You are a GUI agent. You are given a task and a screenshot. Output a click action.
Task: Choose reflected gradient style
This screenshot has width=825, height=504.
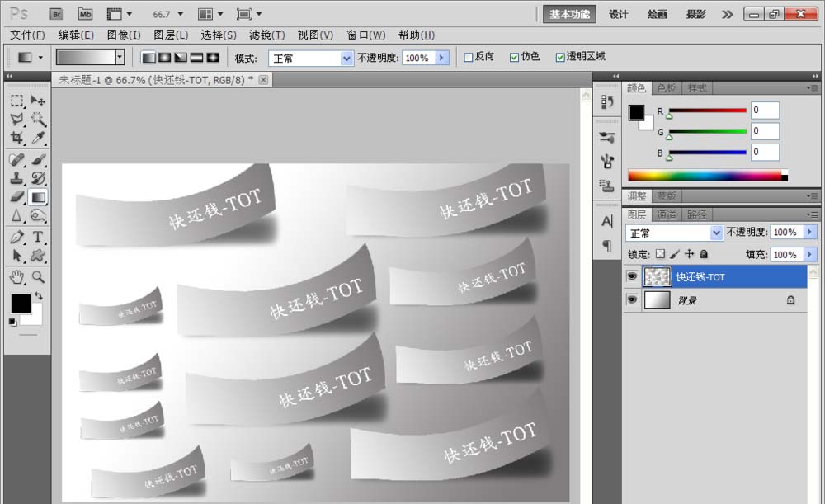[197, 58]
